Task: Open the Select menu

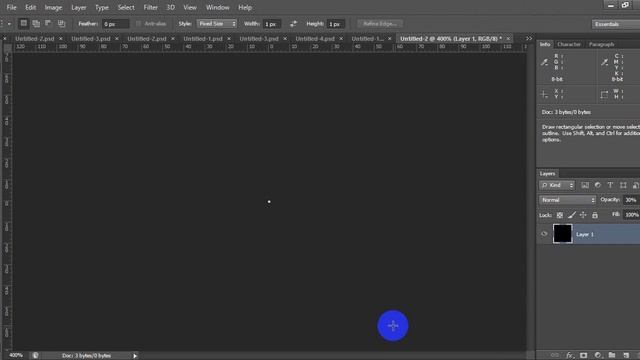Action: click(x=126, y=7)
